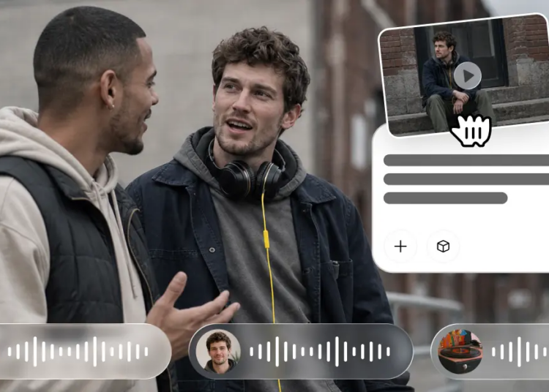
Task: Click the play button on video thumbnail
Action: (468, 75)
